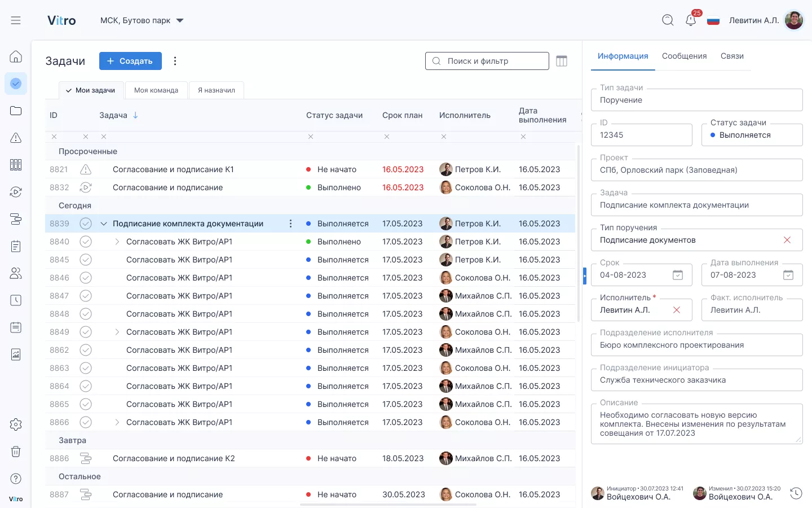
Task: Select the Моя команда tab
Action: tap(156, 90)
